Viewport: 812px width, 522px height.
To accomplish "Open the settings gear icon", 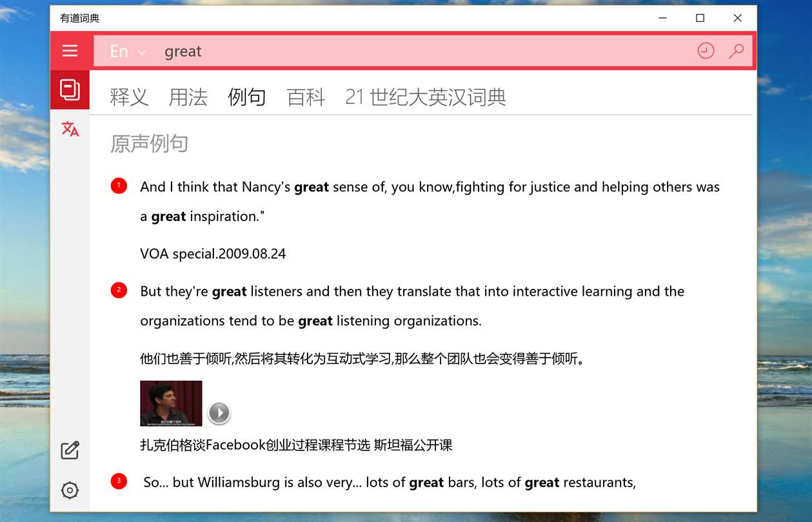I will (x=70, y=490).
